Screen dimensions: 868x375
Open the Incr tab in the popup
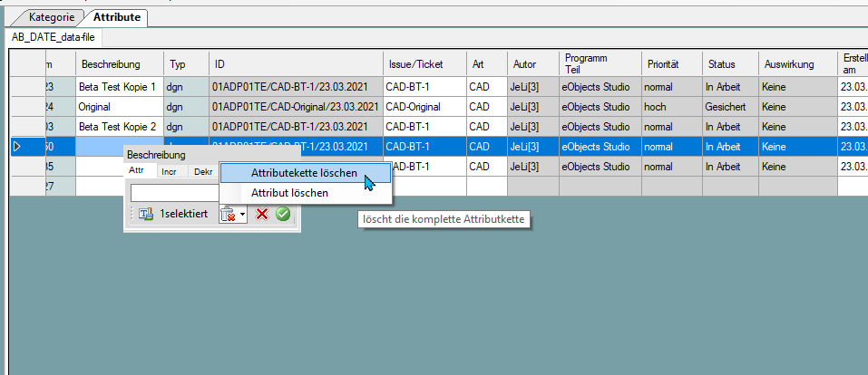point(170,171)
